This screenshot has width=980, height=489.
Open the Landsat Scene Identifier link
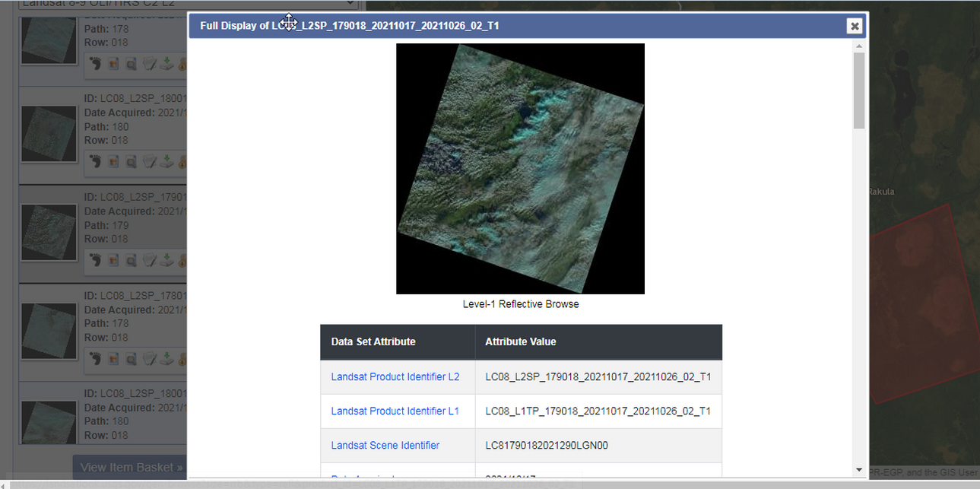tap(385, 445)
